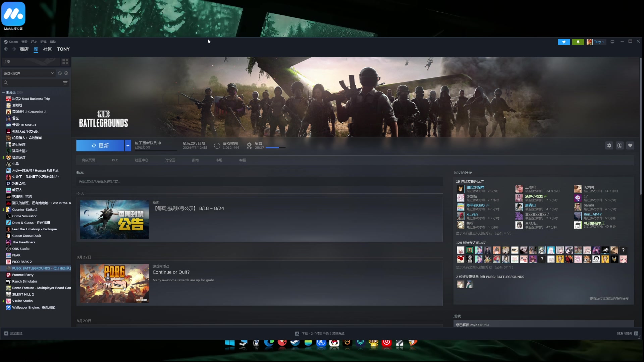Click the activity post input field
The width and height of the screenshot is (644, 362).
(x=260, y=181)
